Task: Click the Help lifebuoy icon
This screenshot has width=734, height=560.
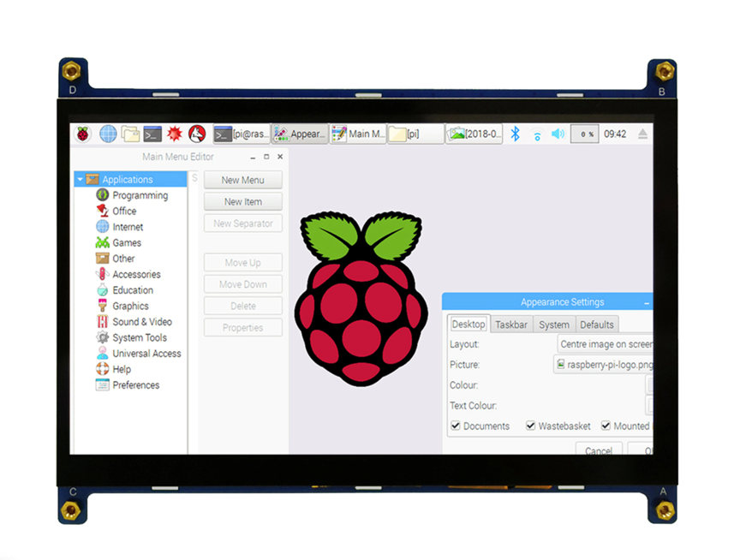Action: [x=103, y=369]
